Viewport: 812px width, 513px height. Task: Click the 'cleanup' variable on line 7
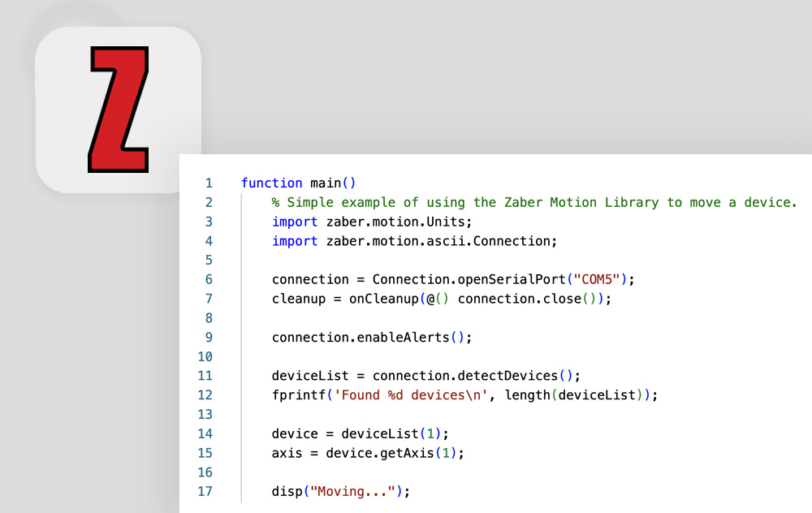point(299,299)
